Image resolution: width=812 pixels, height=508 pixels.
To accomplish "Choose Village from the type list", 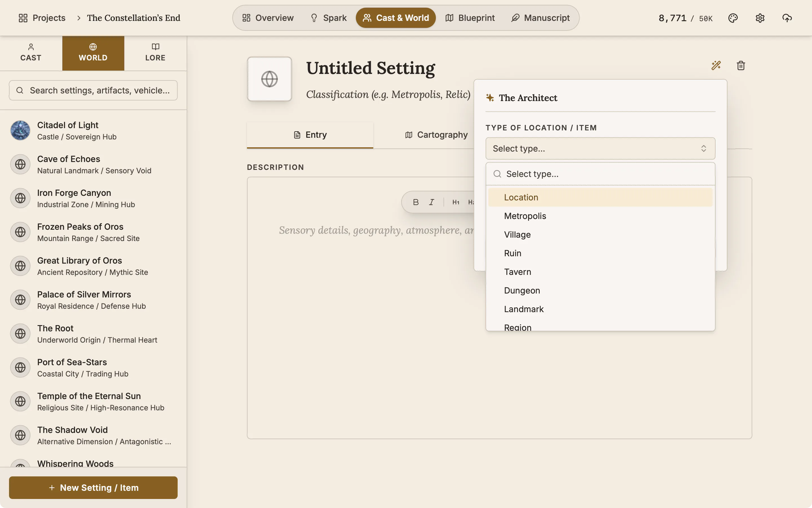I will [600, 235].
